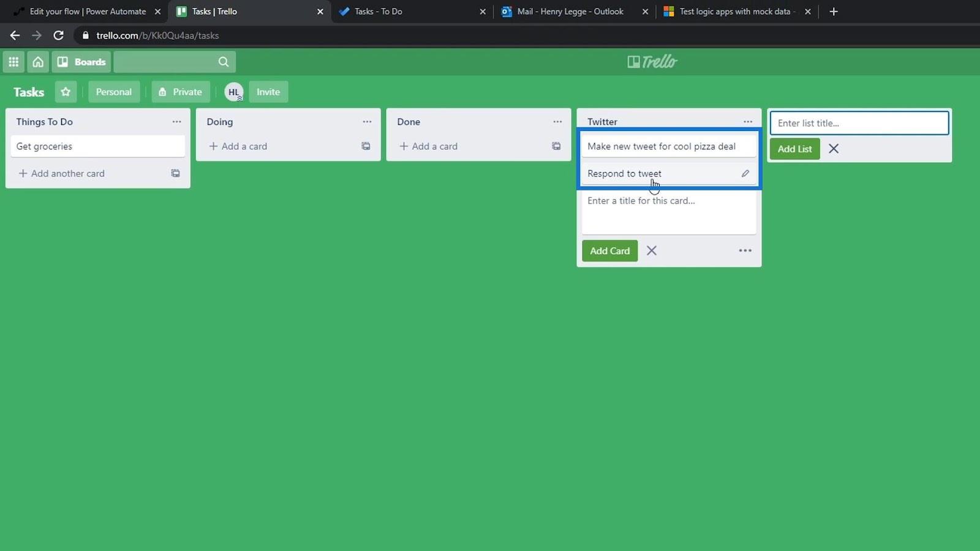The height and width of the screenshot is (551, 980).
Task: Close the Power Automate tab
Action: point(157,12)
